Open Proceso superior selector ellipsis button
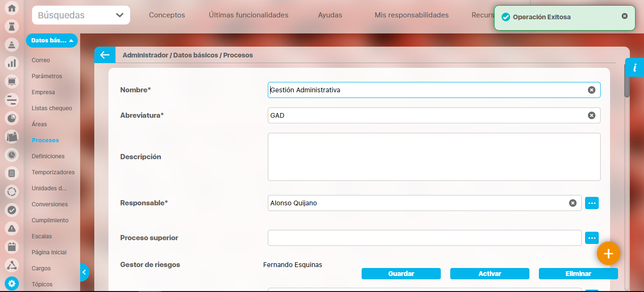This screenshot has width=644, height=292. tap(592, 238)
